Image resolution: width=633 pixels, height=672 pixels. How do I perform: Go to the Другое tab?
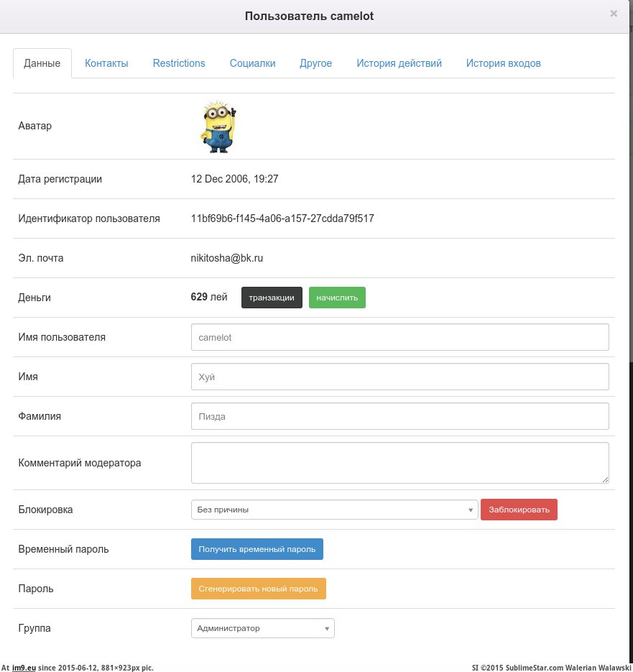coord(315,63)
